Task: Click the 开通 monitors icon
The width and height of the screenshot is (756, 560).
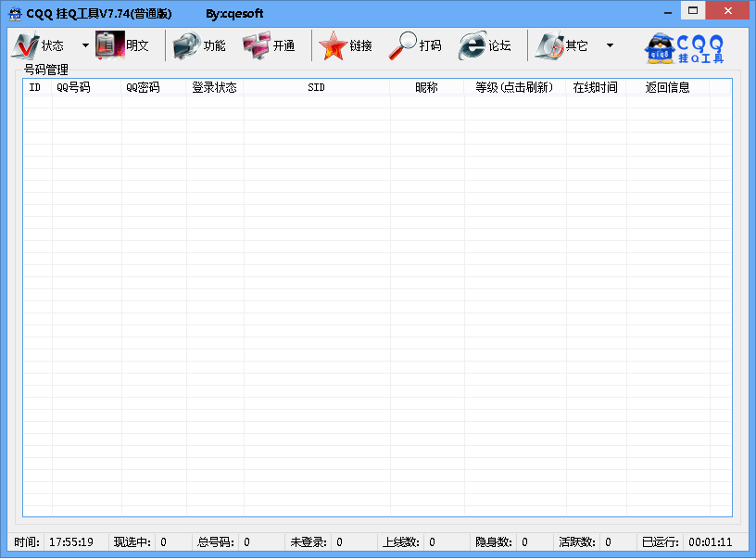Action: point(257,45)
